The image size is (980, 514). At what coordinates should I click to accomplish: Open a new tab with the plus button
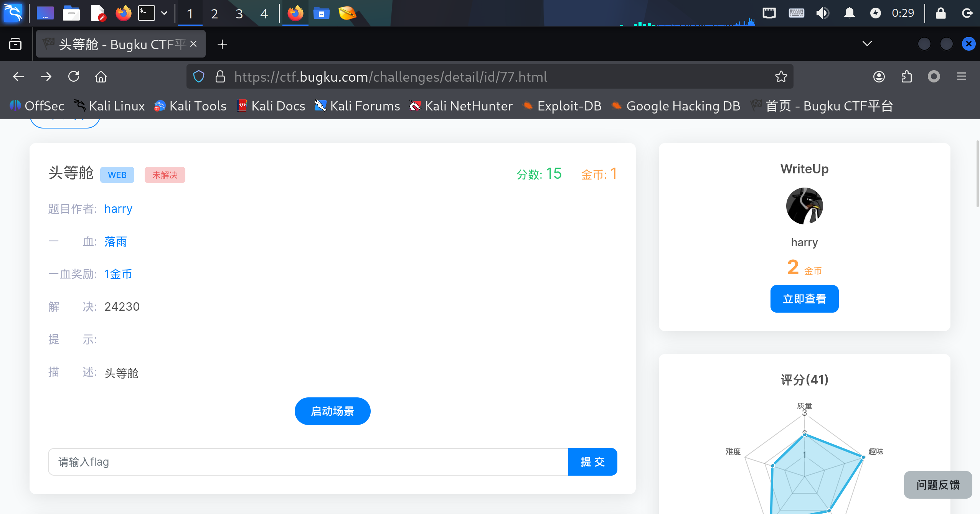222,44
